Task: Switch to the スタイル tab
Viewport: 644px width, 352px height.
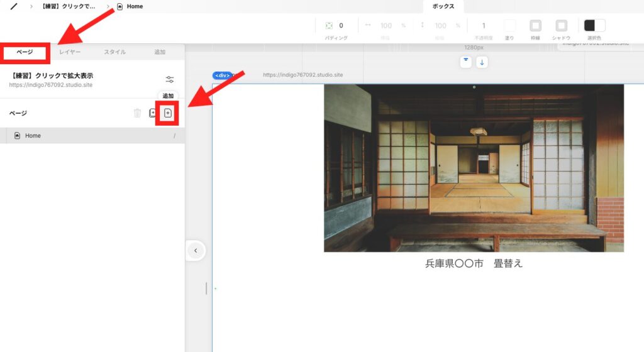Action: (114, 52)
